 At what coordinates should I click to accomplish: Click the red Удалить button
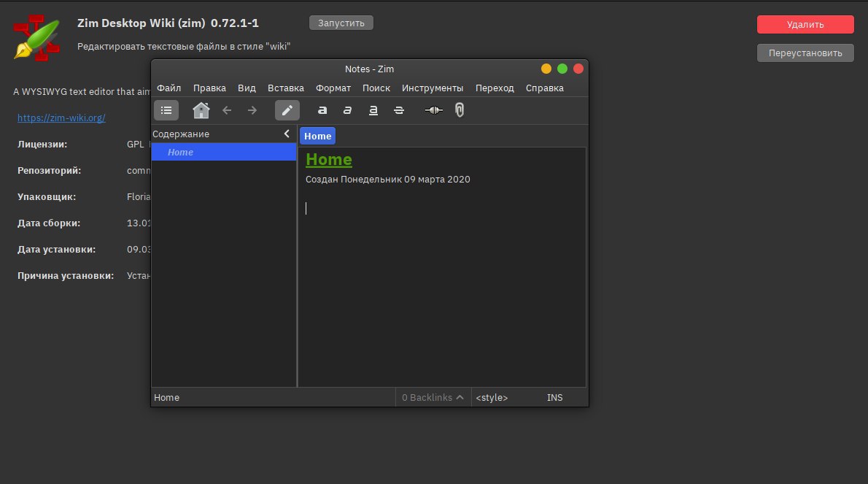pos(805,24)
